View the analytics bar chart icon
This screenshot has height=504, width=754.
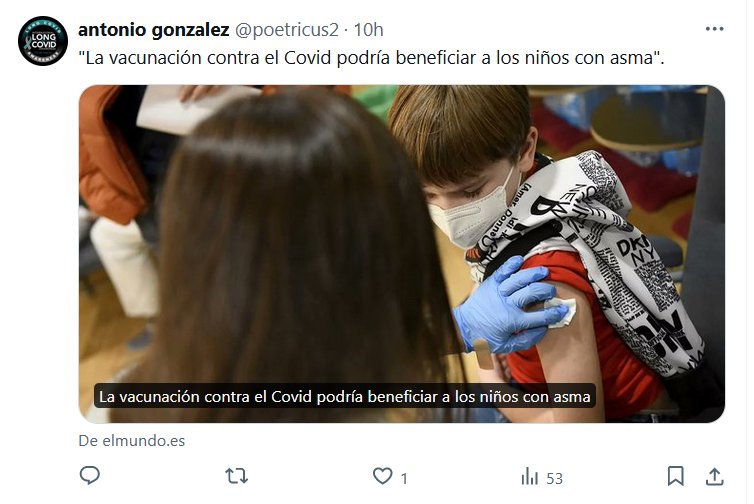[x=529, y=477]
